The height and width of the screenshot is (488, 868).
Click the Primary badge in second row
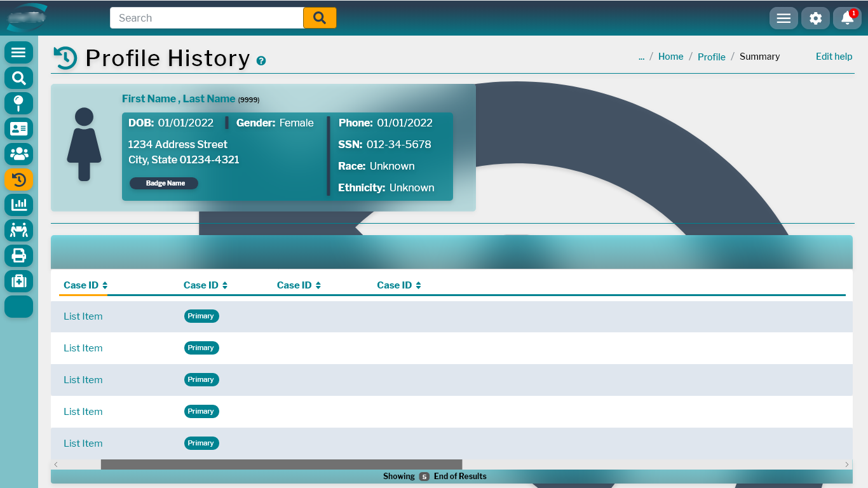pos(201,348)
